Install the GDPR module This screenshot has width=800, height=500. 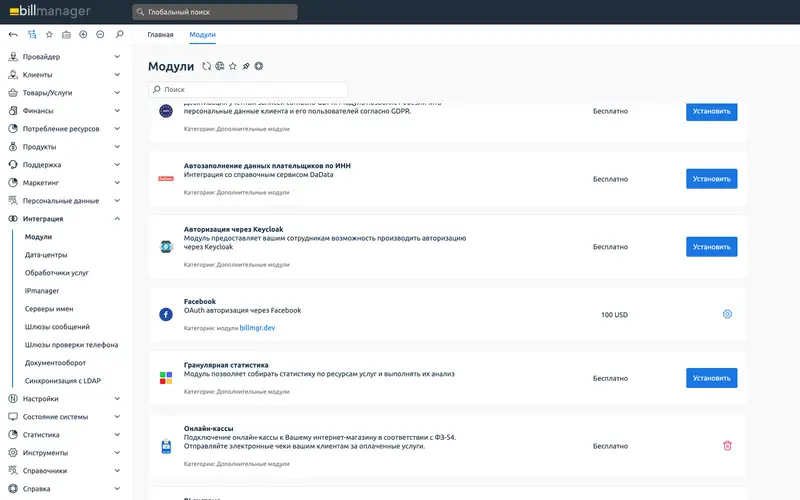[711, 111]
